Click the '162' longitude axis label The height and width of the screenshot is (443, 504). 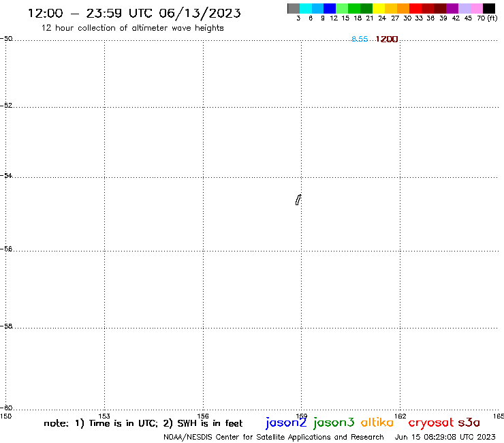click(x=400, y=416)
